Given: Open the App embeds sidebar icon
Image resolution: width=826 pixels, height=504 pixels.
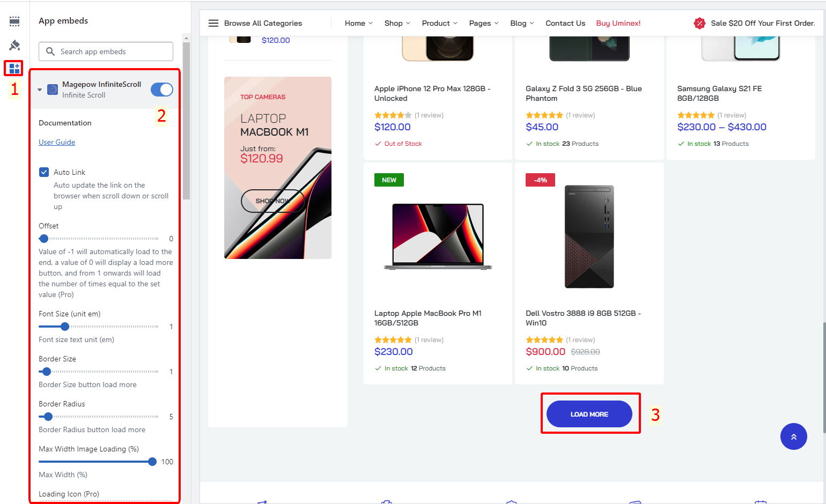Looking at the screenshot, I should (x=14, y=68).
